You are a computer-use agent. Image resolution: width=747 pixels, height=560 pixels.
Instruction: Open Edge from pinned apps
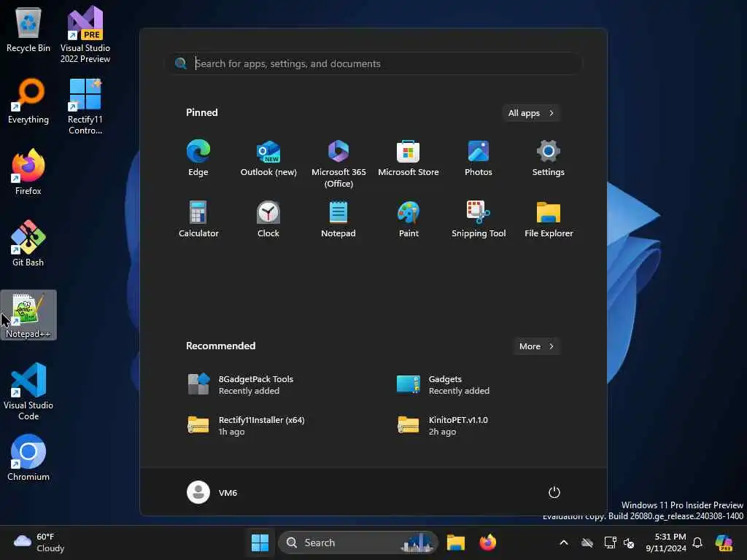pyautogui.click(x=198, y=158)
